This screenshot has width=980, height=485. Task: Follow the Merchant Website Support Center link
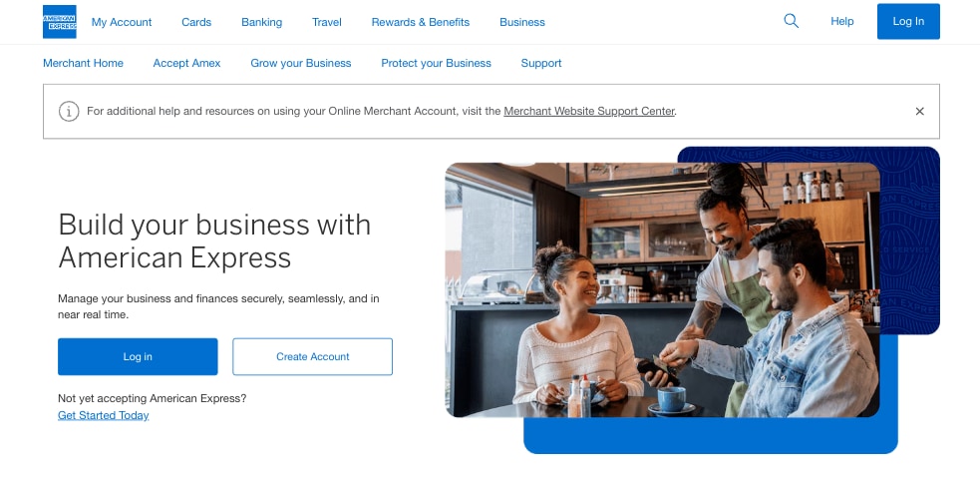click(x=589, y=112)
